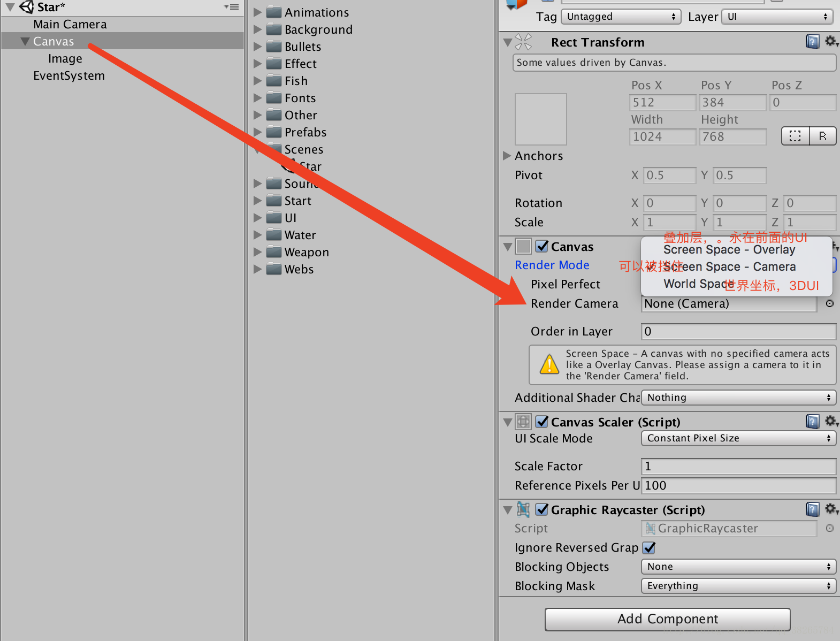Viewport: 840px width, 641px height.
Task: Open the Hierarchy panel options menu icon
Action: coord(232,7)
